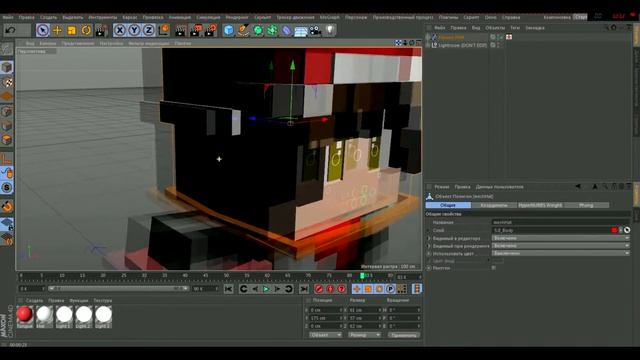This screenshot has width=640, height=360.
Task: Click the orange ring magnet icon
Action: coord(7,207)
